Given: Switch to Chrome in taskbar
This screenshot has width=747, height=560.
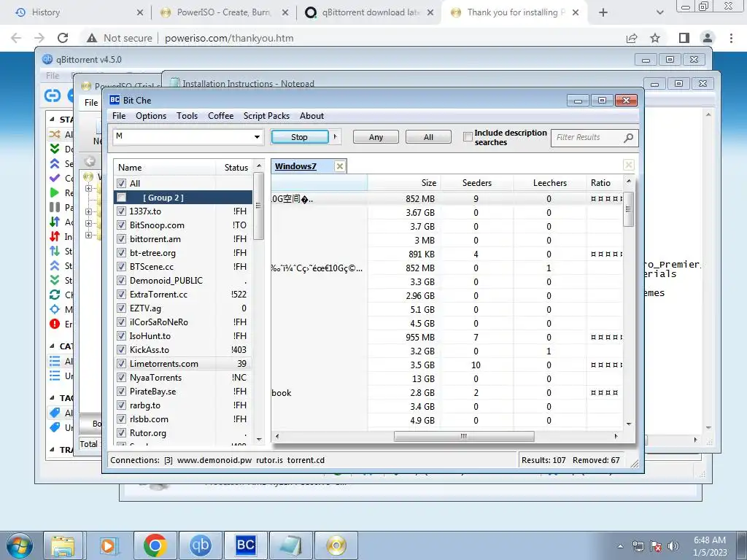Looking at the screenshot, I should click(155, 545).
